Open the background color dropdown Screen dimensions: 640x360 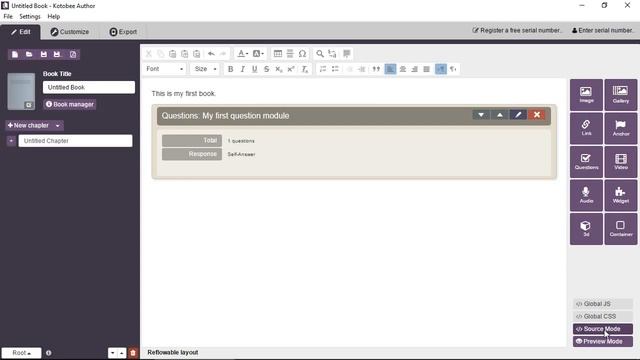[x=258, y=54]
